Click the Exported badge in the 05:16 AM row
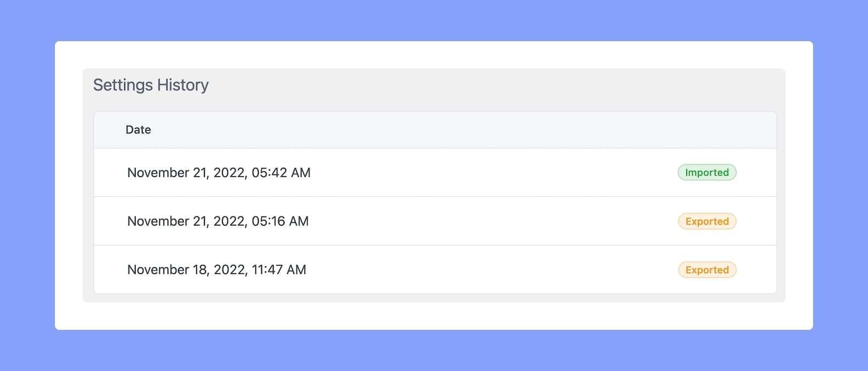868x371 pixels. [707, 221]
